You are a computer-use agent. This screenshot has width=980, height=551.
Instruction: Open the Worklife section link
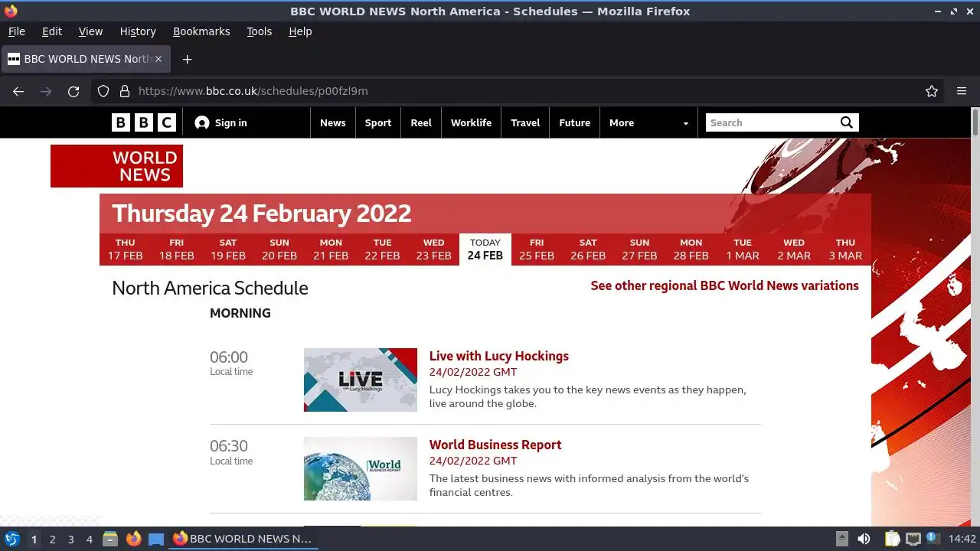(x=472, y=122)
